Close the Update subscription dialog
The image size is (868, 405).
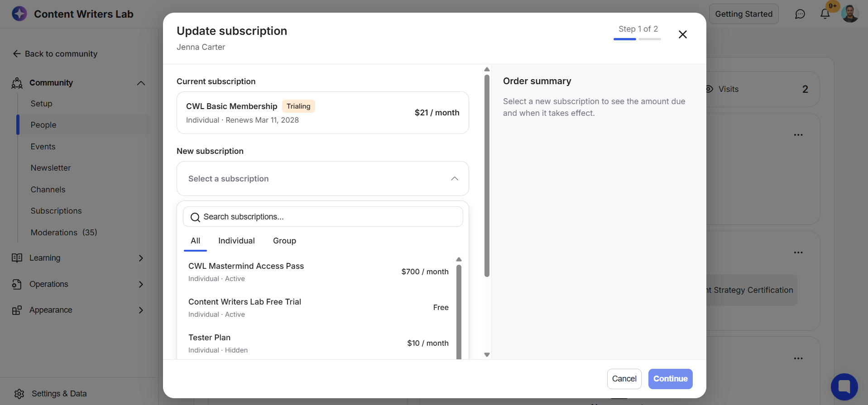(x=683, y=34)
